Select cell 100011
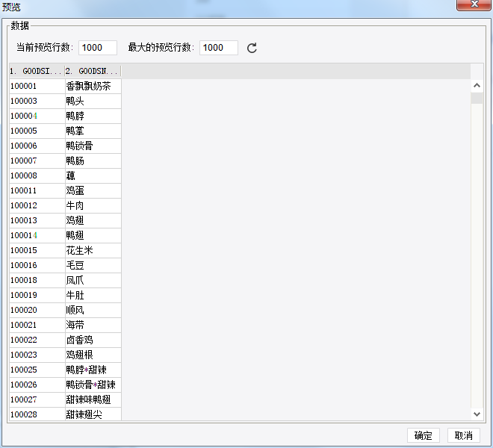Screen dimensions: 493x448 pos(37,190)
